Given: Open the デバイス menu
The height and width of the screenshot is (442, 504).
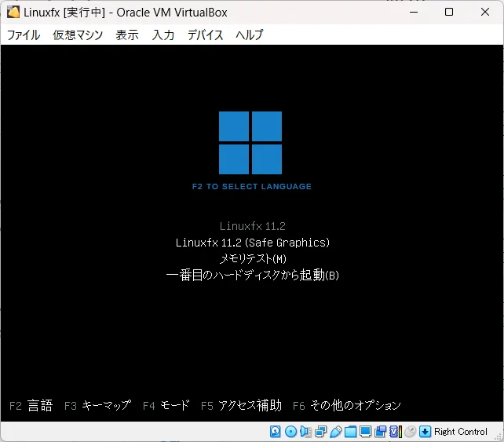Looking at the screenshot, I should pyautogui.click(x=205, y=35).
